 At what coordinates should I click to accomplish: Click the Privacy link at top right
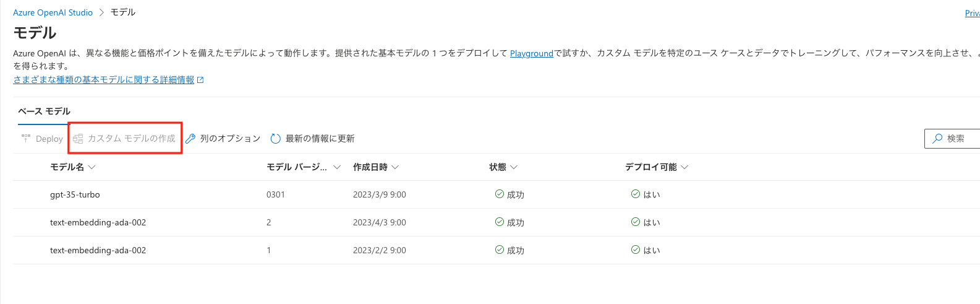[973, 12]
